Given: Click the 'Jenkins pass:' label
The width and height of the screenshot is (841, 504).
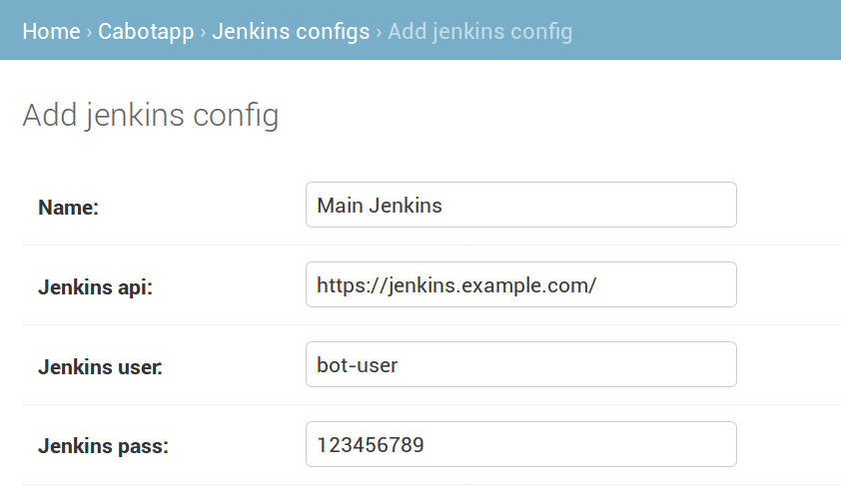Looking at the screenshot, I should click(103, 446).
